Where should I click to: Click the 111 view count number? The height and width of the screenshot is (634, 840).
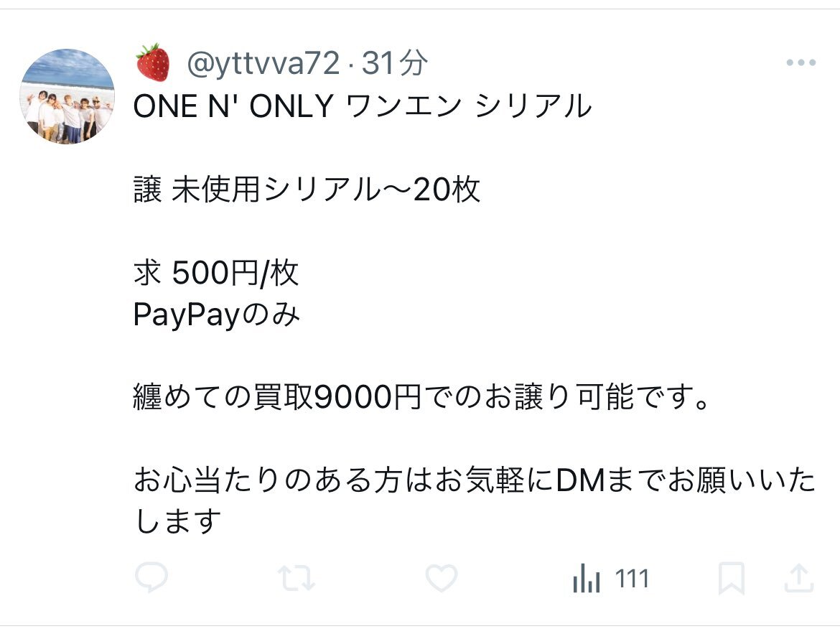[x=632, y=579]
